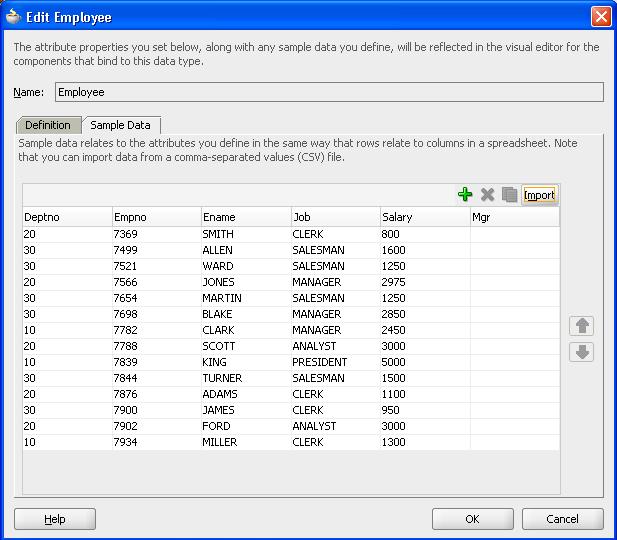617x540 pixels.
Task: Click the green plus add row icon
Action: pos(465,195)
